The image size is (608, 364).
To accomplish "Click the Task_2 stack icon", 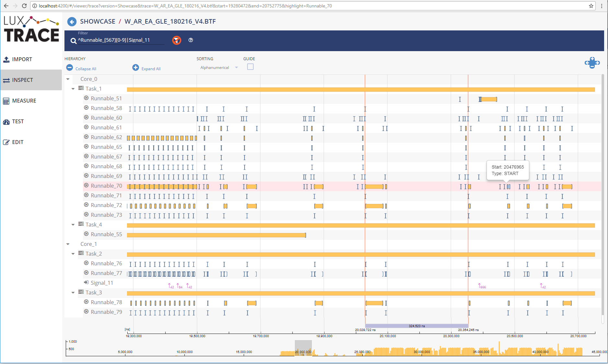I will [81, 253].
